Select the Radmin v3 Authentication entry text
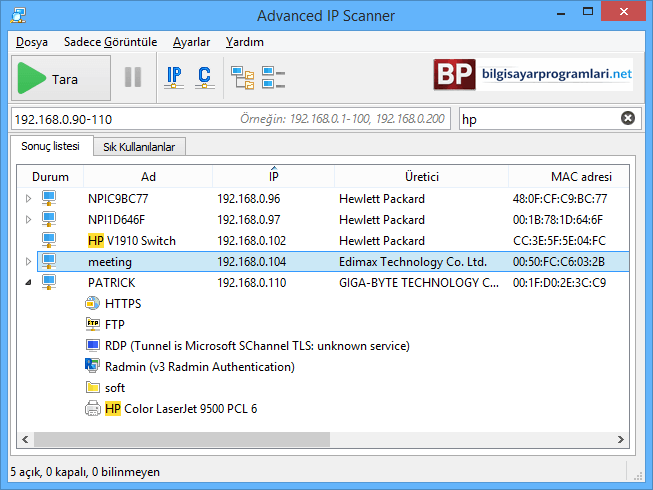The height and width of the screenshot is (490, 653). (199, 367)
